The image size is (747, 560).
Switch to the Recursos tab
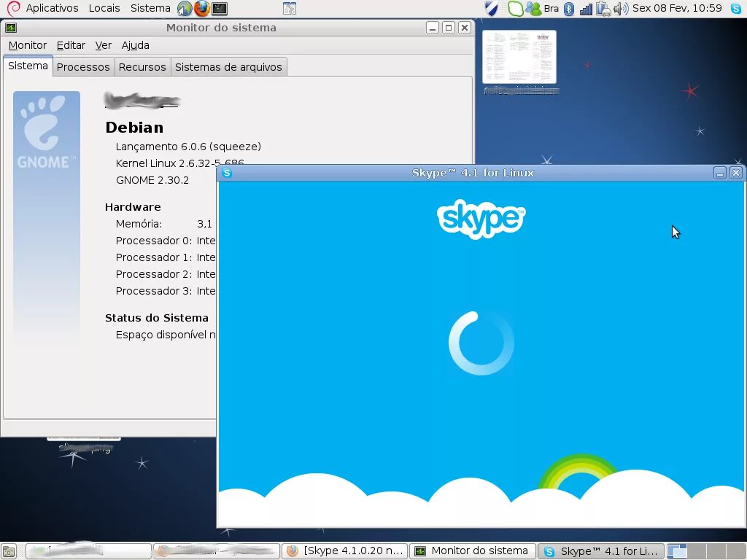pos(142,67)
